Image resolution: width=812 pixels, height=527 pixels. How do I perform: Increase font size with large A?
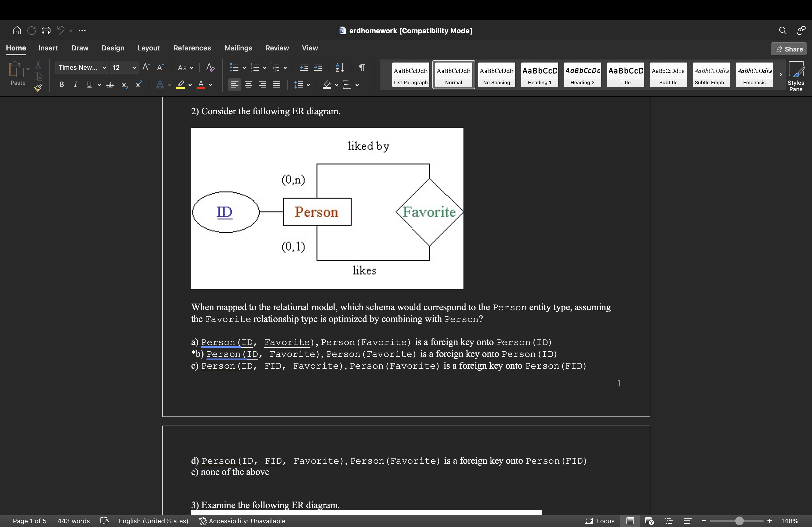(x=146, y=67)
